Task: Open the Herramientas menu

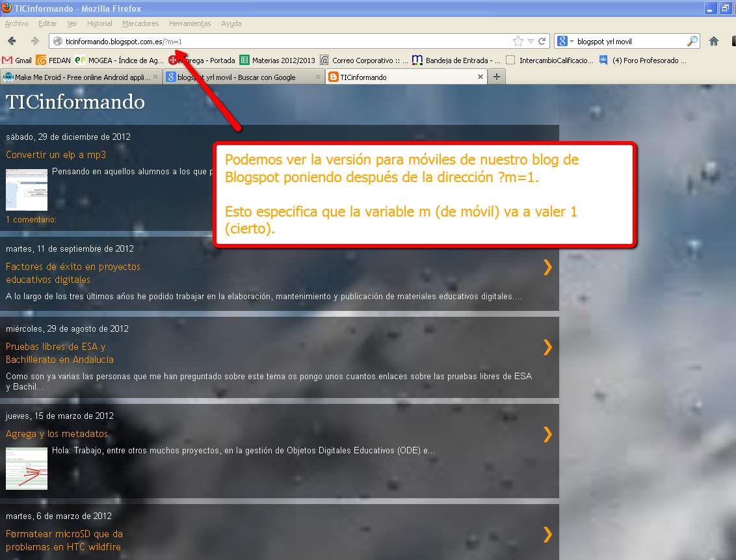Action: click(190, 23)
